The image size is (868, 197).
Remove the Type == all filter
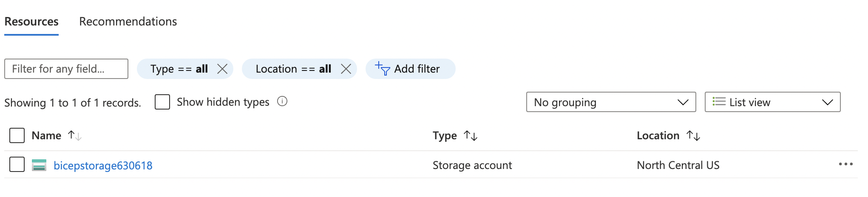click(222, 69)
